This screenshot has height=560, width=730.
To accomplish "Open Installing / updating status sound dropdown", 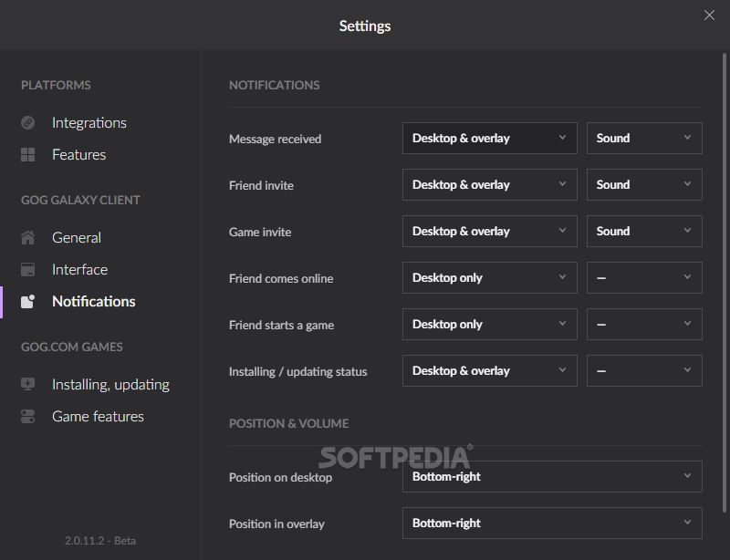I will (644, 370).
